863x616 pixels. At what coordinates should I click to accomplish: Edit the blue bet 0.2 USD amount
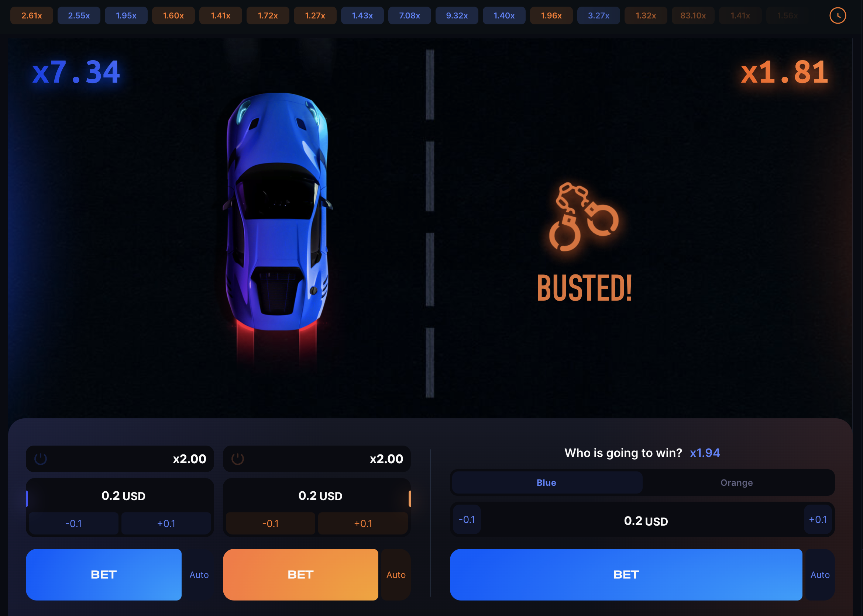(123, 496)
